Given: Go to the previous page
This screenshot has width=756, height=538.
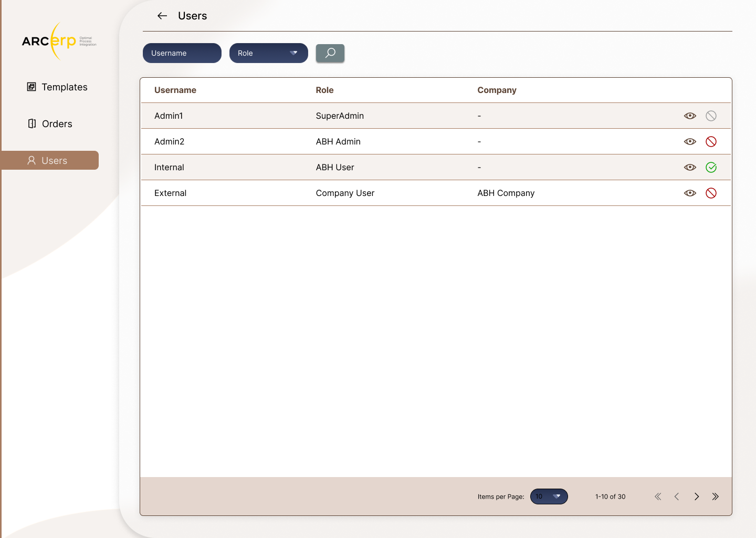Looking at the screenshot, I should [677, 496].
